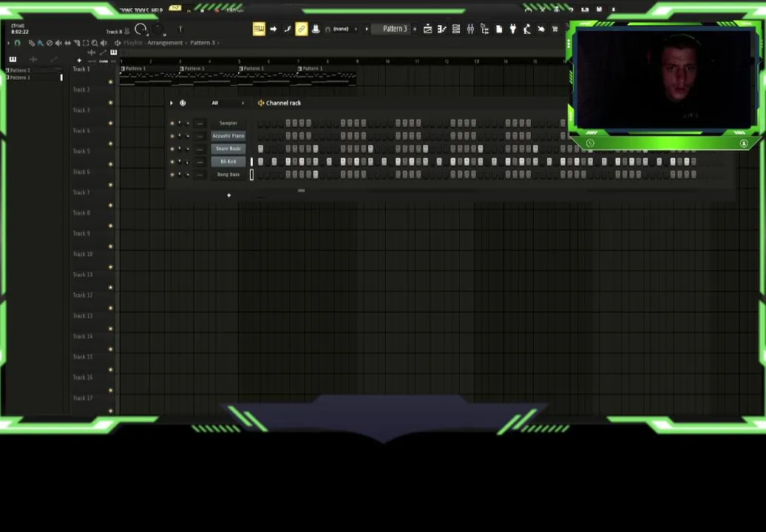Open the content library shopping cart icon
This screenshot has width=766, height=532.
[x=555, y=30]
